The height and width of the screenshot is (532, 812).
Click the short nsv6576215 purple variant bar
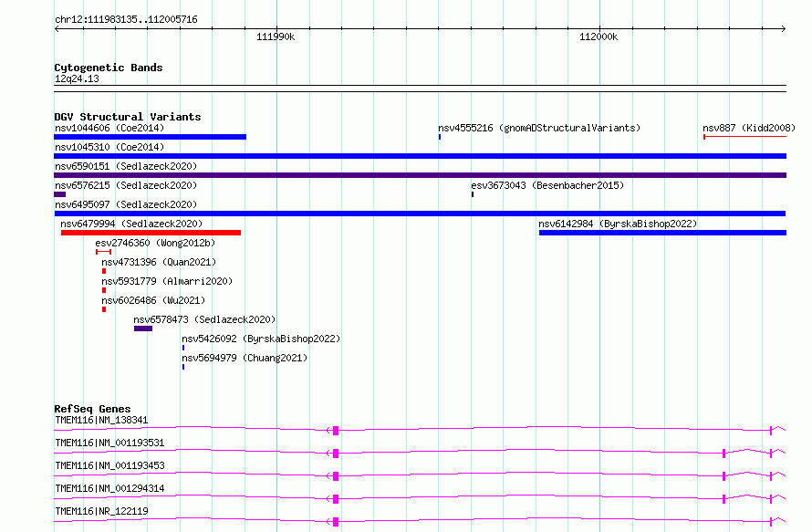[60, 194]
